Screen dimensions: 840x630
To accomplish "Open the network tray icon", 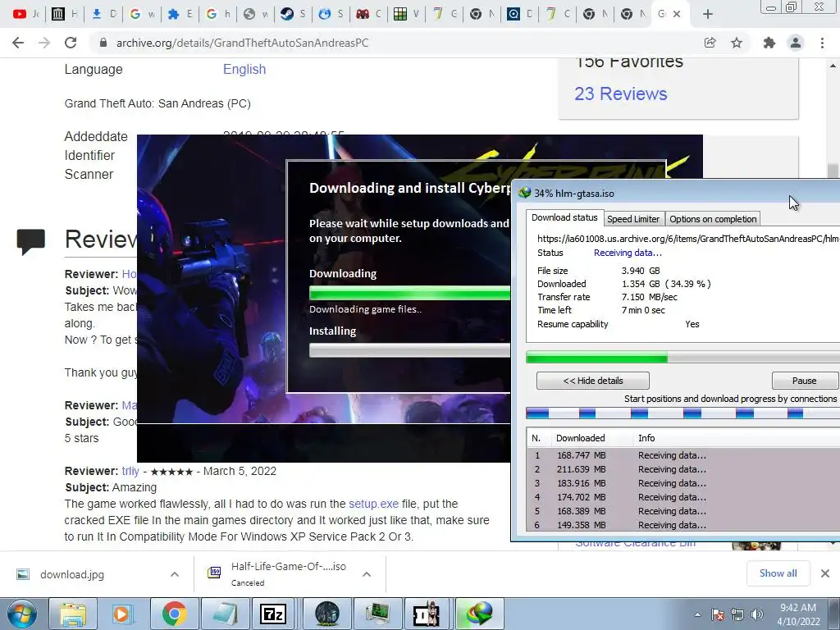I will pyautogui.click(x=737, y=614).
